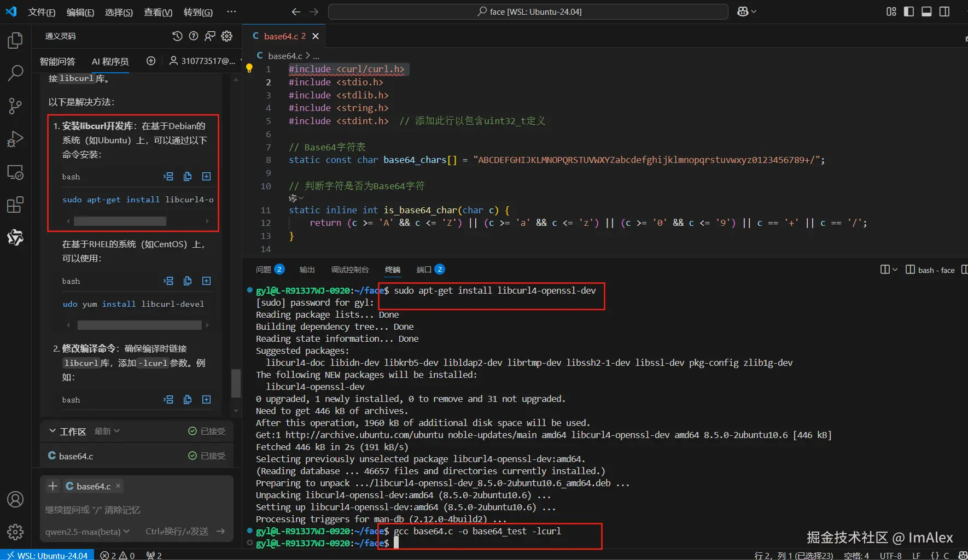Switch to the 智能问答 tab
This screenshot has height=560, width=968.
[57, 61]
